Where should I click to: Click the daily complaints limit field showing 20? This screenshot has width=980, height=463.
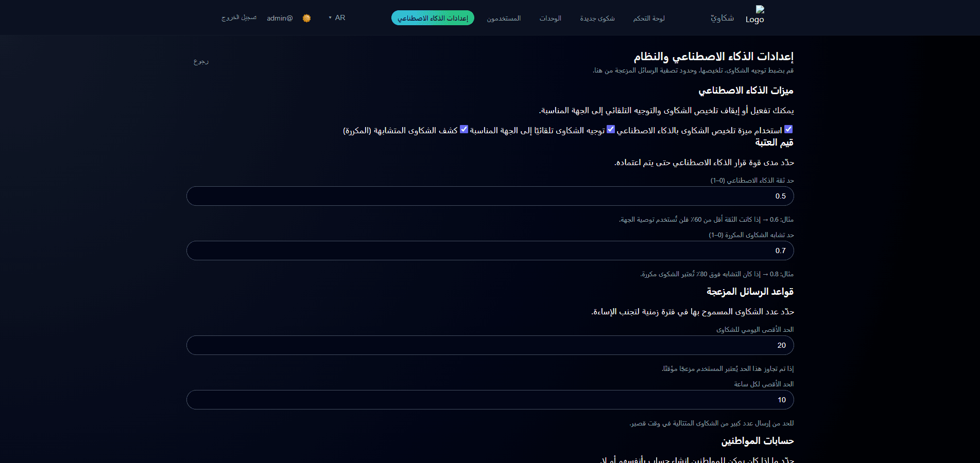point(490,345)
